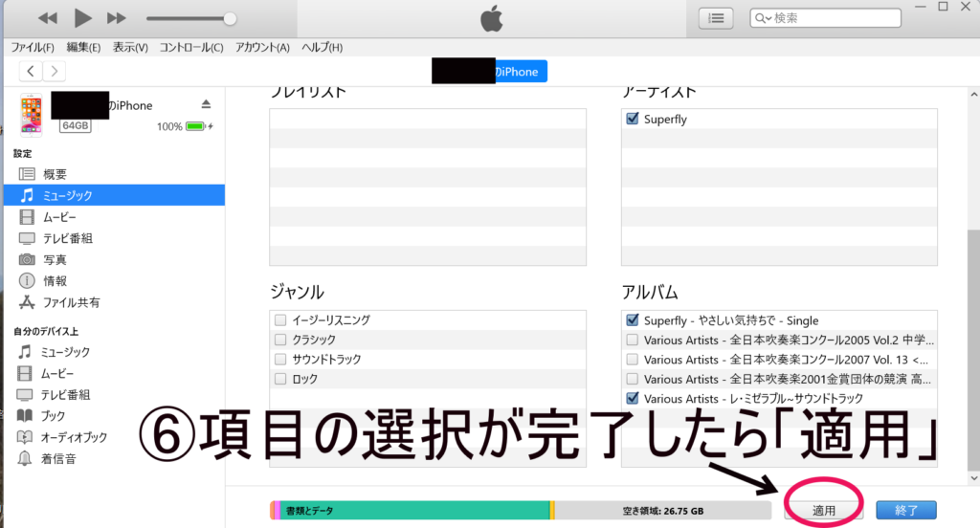Check the クラシック genre checkbox

click(x=280, y=340)
